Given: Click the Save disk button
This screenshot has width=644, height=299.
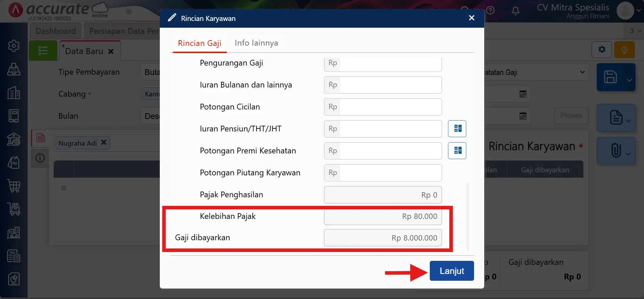Looking at the screenshot, I should pyautogui.click(x=611, y=77).
